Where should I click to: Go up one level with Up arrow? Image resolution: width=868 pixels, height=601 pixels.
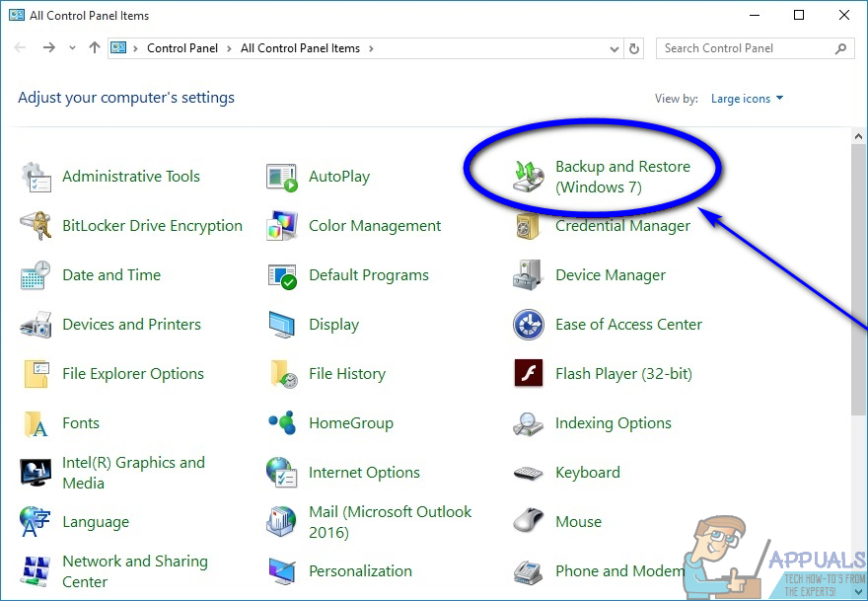pyautogui.click(x=94, y=48)
